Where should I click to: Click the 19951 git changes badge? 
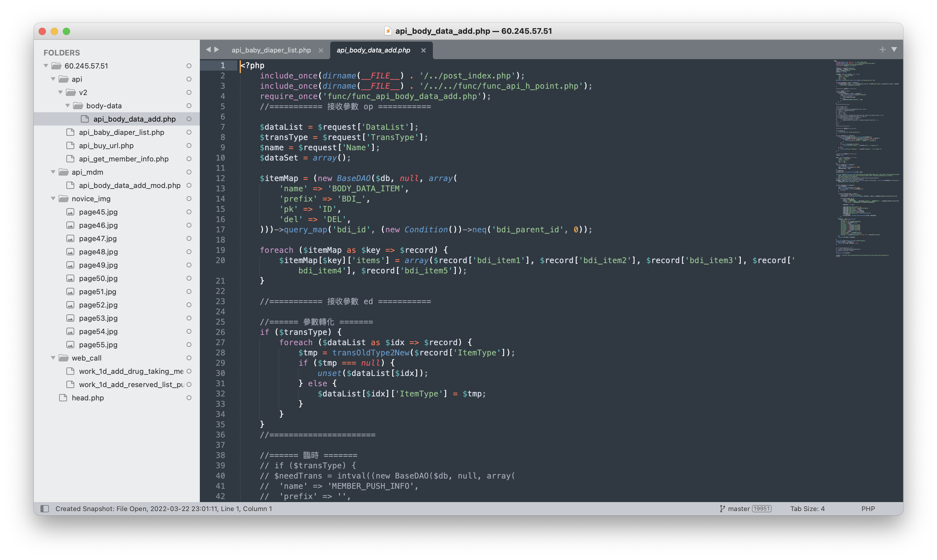point(761,509)
